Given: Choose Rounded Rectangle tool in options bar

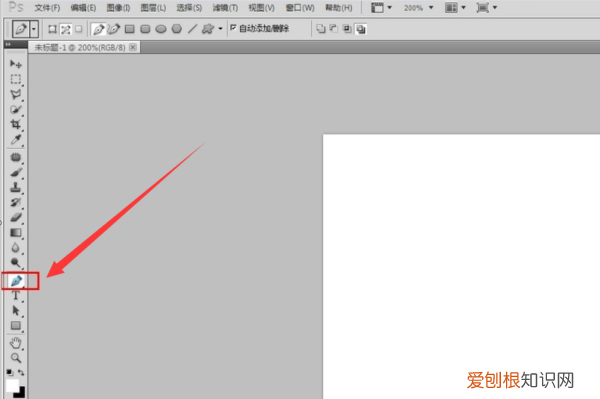Looking at the screenshot, I should tap(145, 29).
